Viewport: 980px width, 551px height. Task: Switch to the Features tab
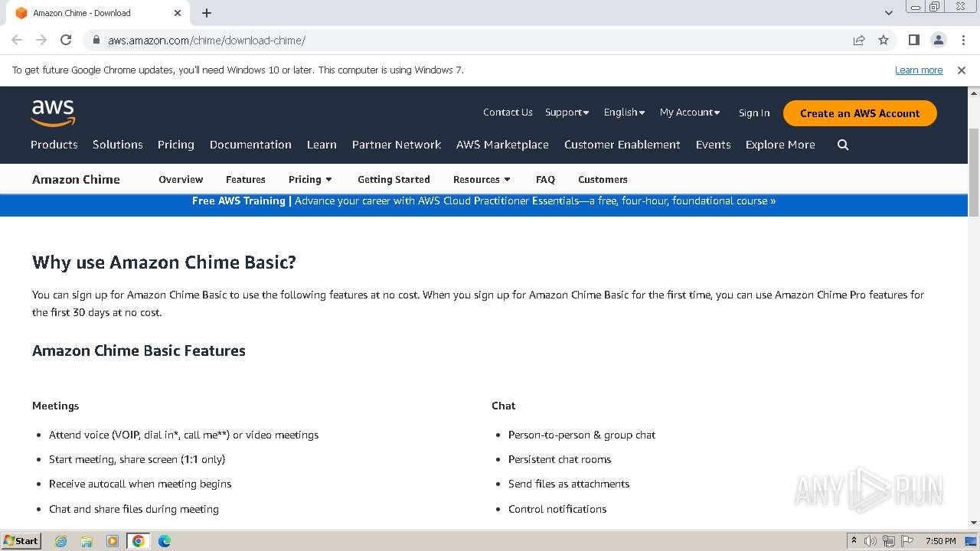[246, 180]
